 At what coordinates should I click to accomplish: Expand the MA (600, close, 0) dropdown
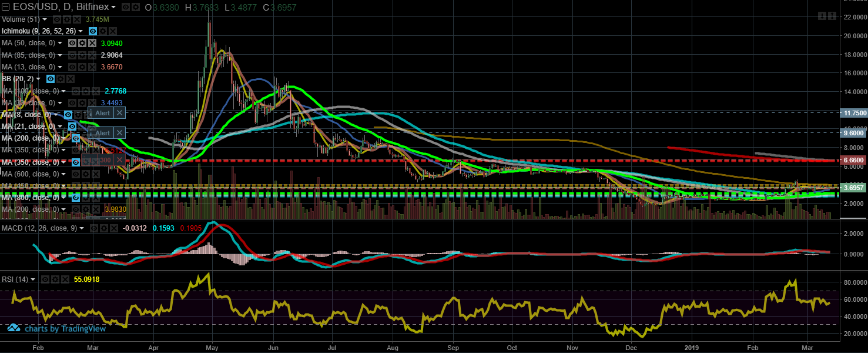[63, 174]
